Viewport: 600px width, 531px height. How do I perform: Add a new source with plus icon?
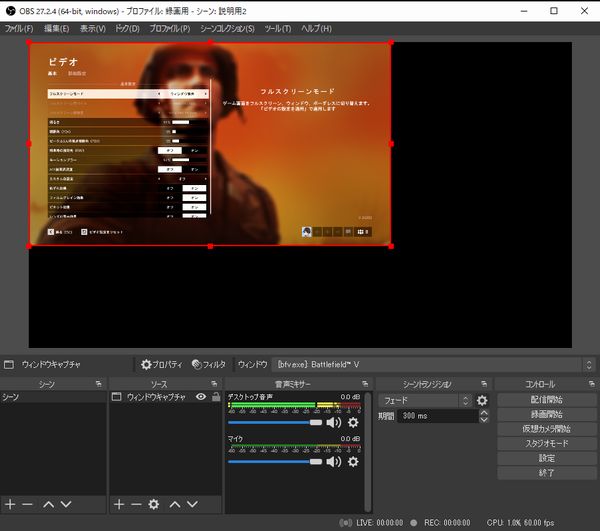pos(119,504)
